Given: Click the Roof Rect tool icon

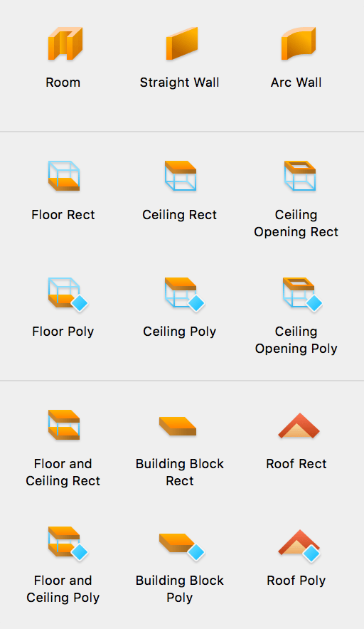Looking at the screenshot, I should click(299, 425).
